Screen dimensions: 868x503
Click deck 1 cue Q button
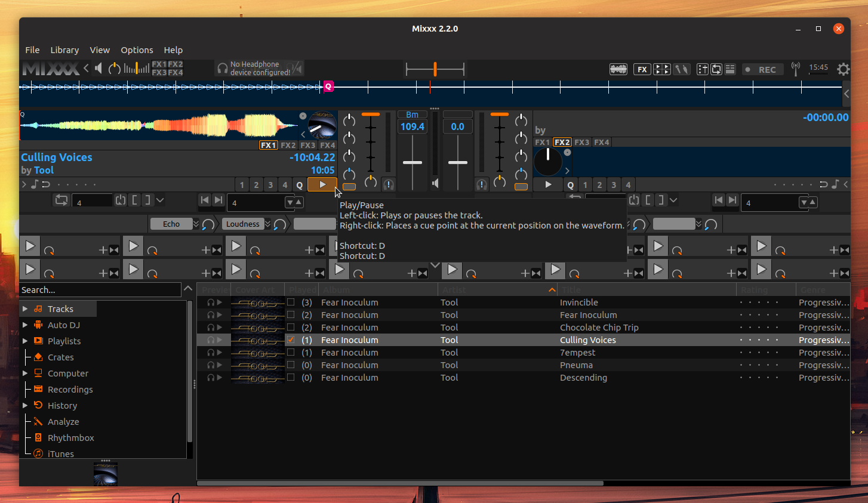(300, 185)
